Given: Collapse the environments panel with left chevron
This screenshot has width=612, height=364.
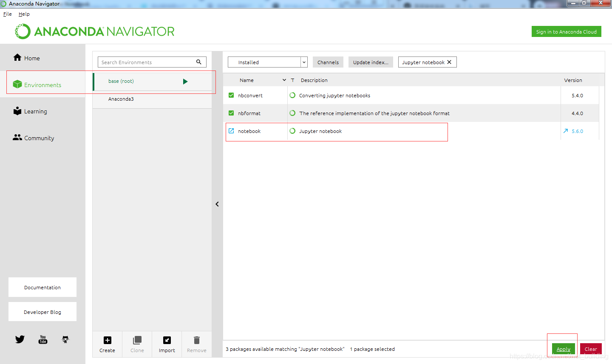Looking at the screenshot, I should (217, 204).
